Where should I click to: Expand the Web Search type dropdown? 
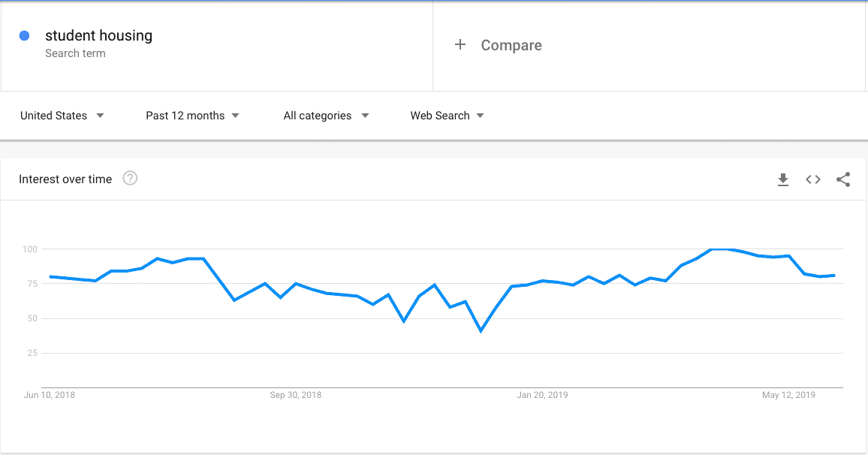[447, 116]
